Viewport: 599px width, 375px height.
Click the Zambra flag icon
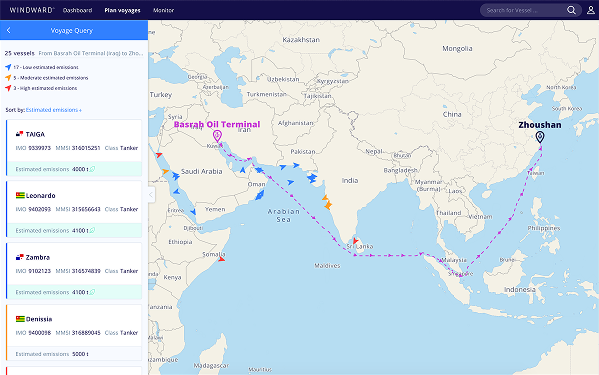click(20, 257)
